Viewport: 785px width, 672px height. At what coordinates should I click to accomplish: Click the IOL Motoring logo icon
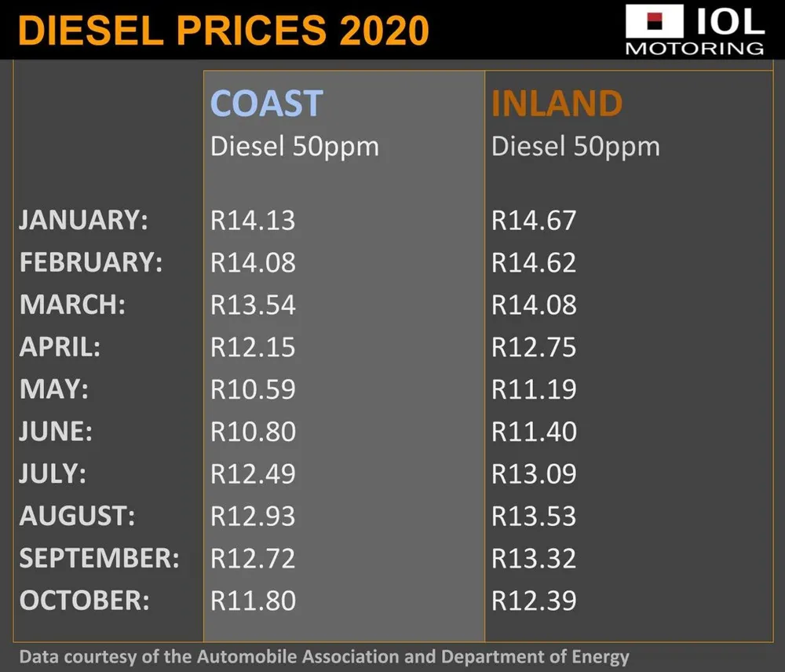tap(694, 30)
